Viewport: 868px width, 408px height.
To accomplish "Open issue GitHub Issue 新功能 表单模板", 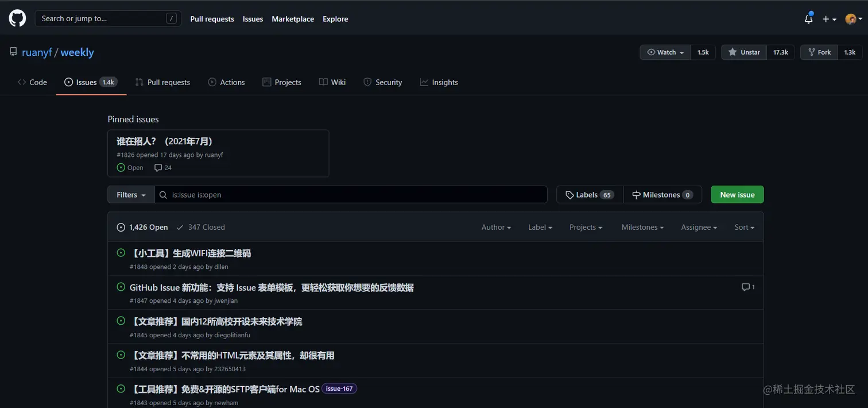I will [x=272, y=287].
